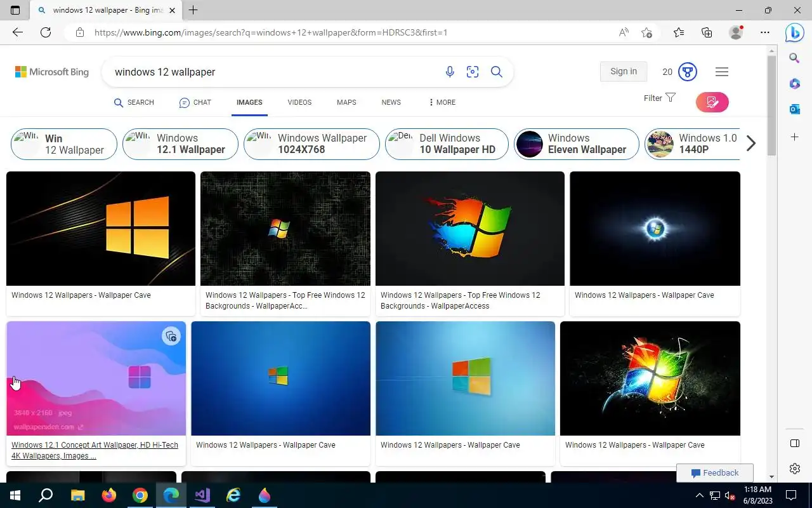
Task: Click the Sign in button
Action: [x=624, y=72]
